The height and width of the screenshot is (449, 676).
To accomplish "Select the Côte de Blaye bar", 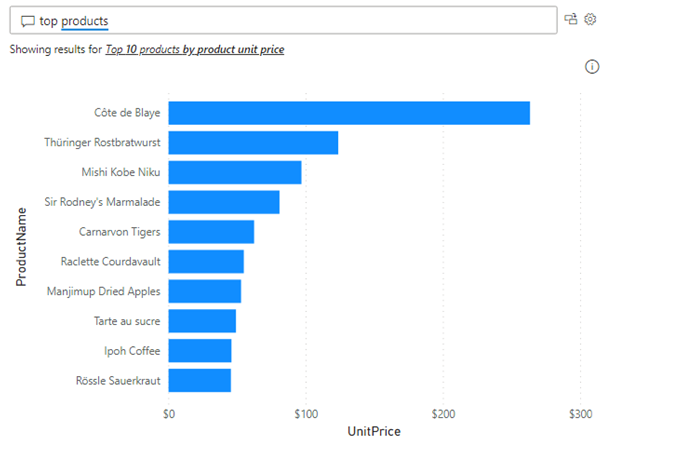I will (349, 113).
